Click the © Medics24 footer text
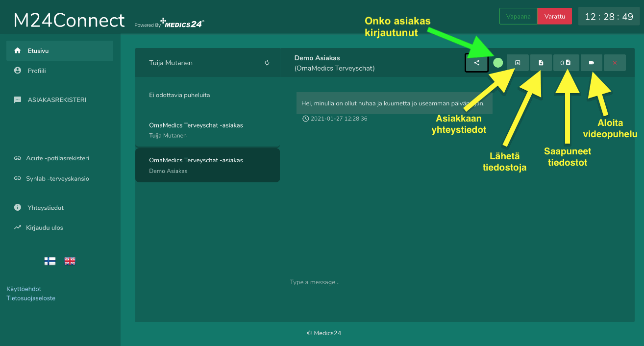 (x=324, y=333)
